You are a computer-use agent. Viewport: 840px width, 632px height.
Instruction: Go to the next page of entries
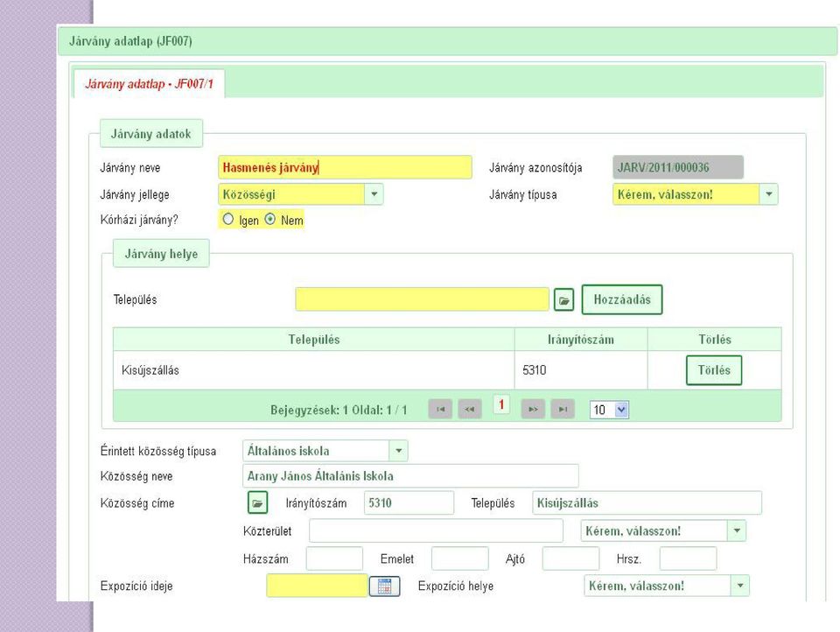tap(533, 410)
